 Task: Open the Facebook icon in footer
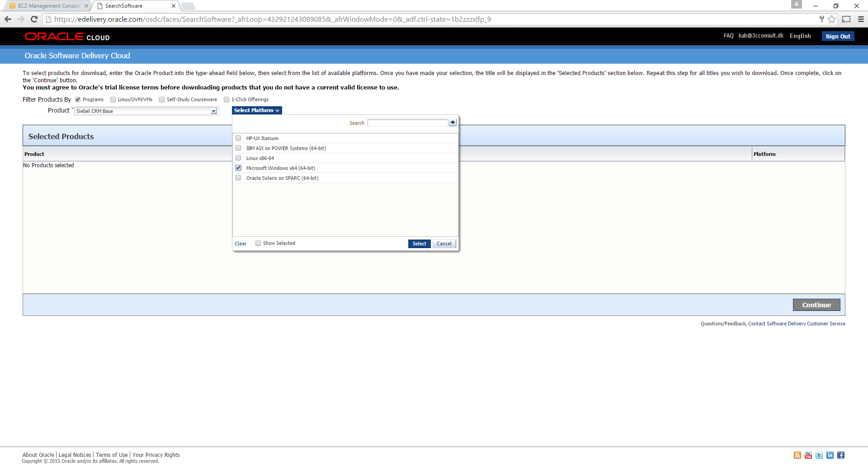point(841,455)
